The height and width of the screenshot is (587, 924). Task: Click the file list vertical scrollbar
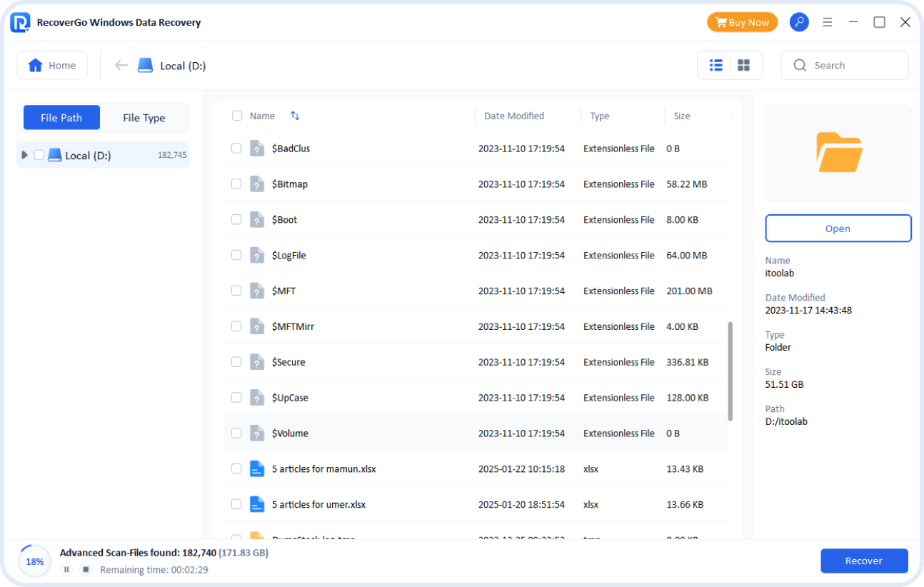coord(730,371)
